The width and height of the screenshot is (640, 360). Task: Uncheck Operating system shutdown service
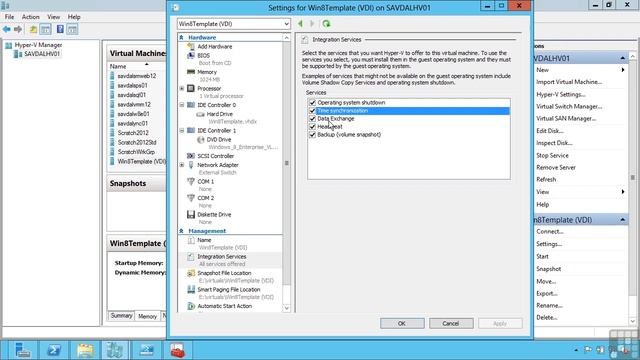pyautogui.click(x=312, y=103)
